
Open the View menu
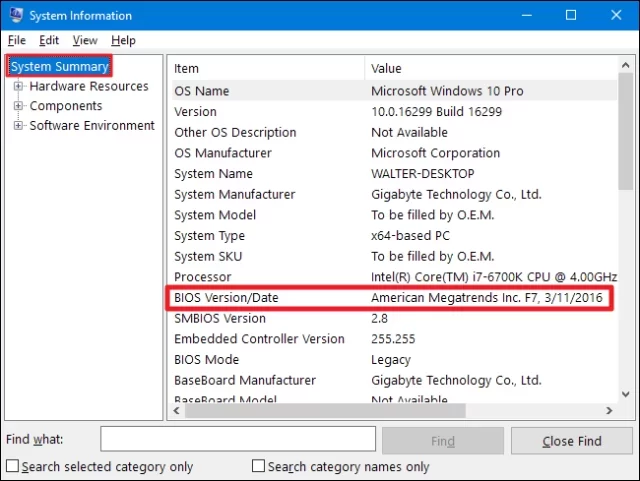tap(85, 40)
